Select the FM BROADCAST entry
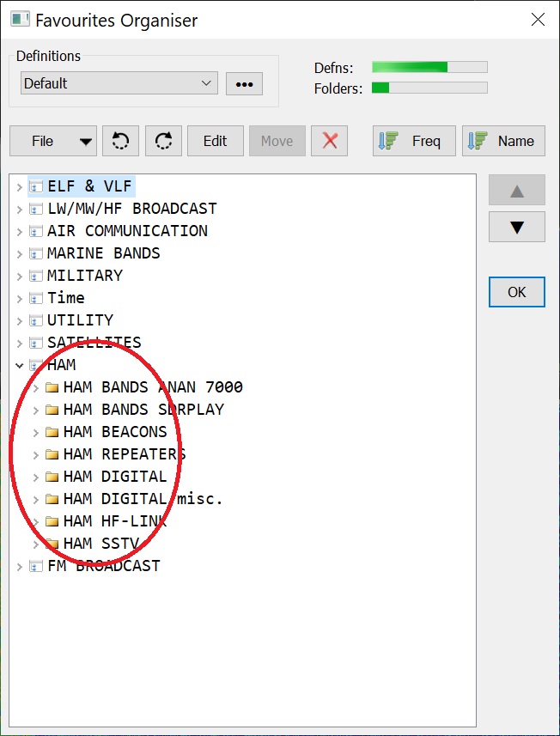This screenshot has height=736, width=560. pyautogui.click(x=103, y=566)
